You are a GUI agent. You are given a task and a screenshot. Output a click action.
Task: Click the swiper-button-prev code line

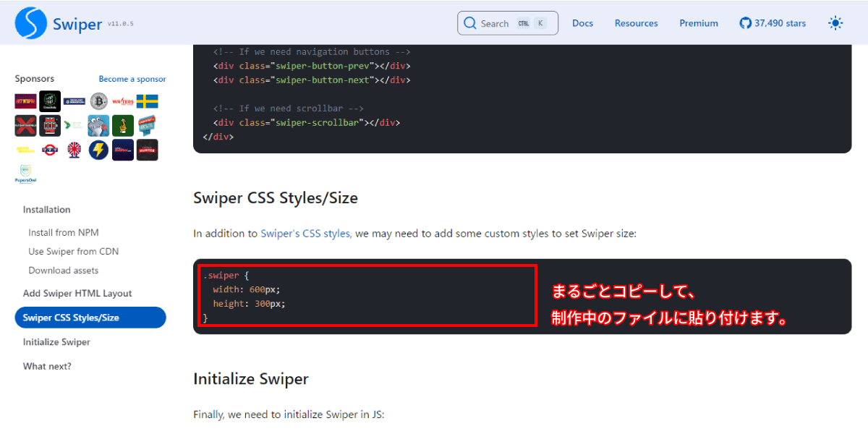coord(312,66)
